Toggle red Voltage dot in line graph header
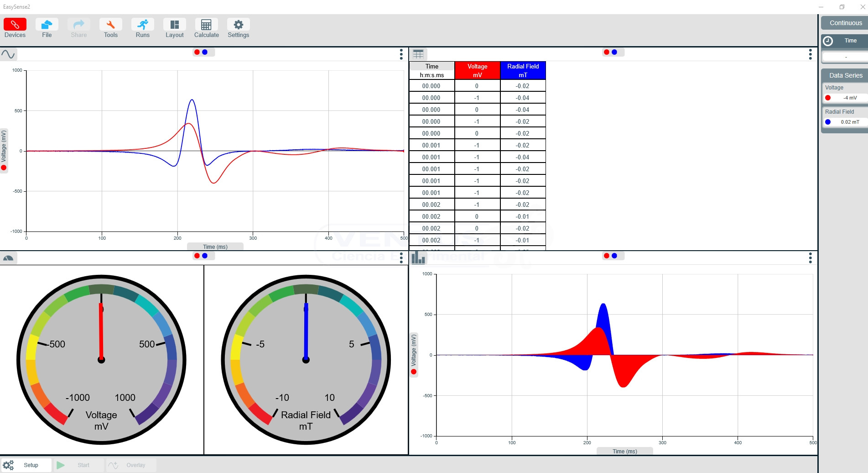Screen dimensions: 868x473 pos(197,52)
